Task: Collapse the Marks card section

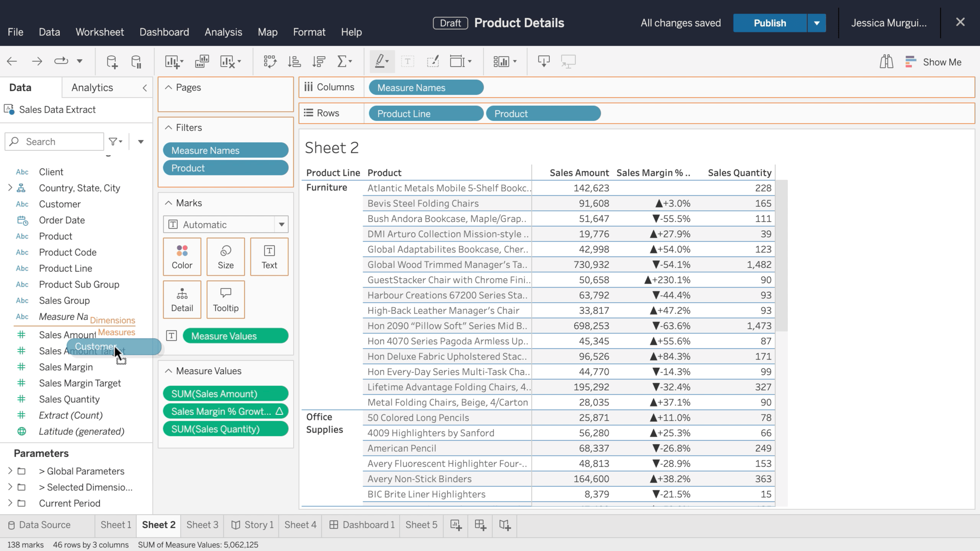Action: (x=169, y=203)
